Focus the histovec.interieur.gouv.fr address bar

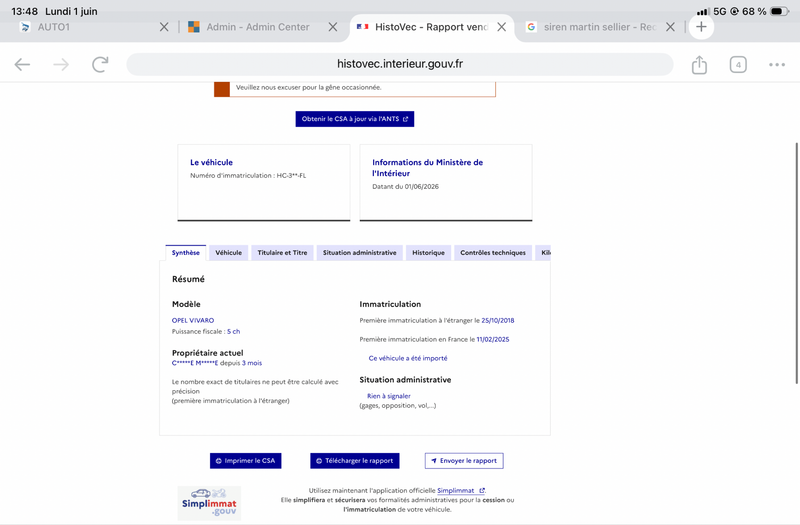[x=399, y=64]
